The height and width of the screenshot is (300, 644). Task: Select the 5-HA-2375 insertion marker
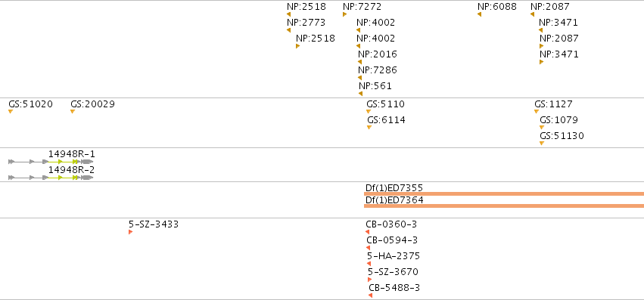pos(369,264)
